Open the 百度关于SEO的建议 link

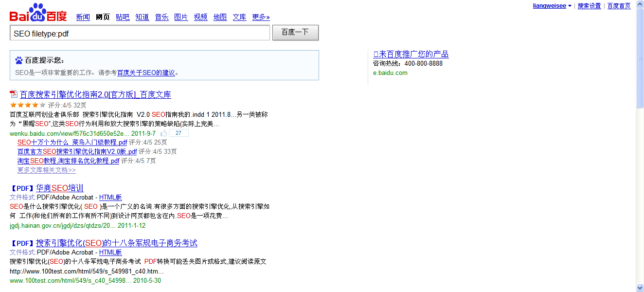pyautogui.click(x=146, y=73)
